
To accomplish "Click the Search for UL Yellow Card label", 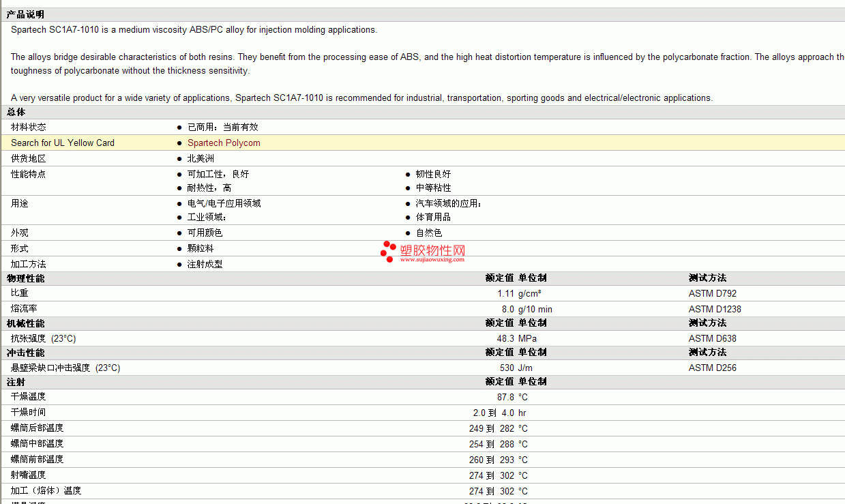I will coord(63,143).
